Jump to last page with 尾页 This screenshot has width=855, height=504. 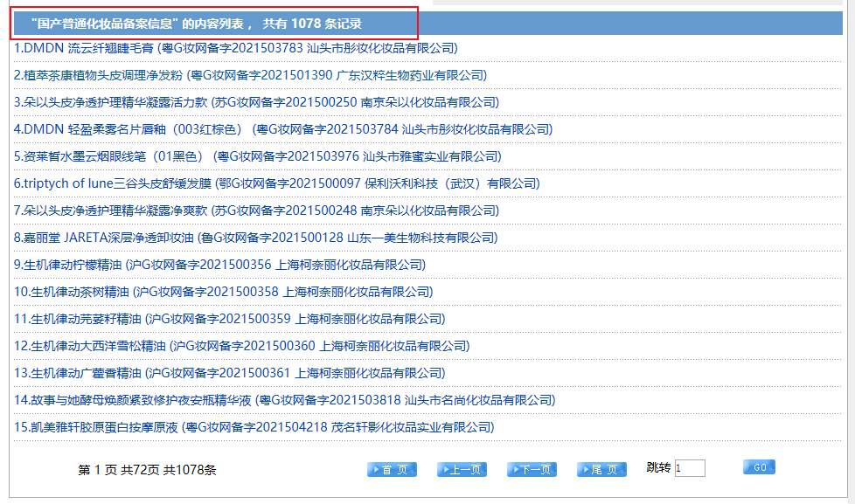tap(601, 470)
